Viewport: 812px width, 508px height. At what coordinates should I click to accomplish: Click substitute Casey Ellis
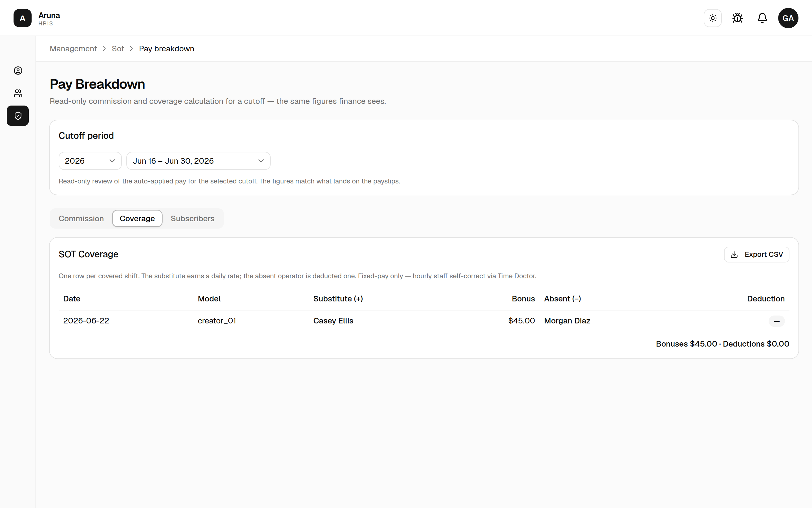click(333, 321)
